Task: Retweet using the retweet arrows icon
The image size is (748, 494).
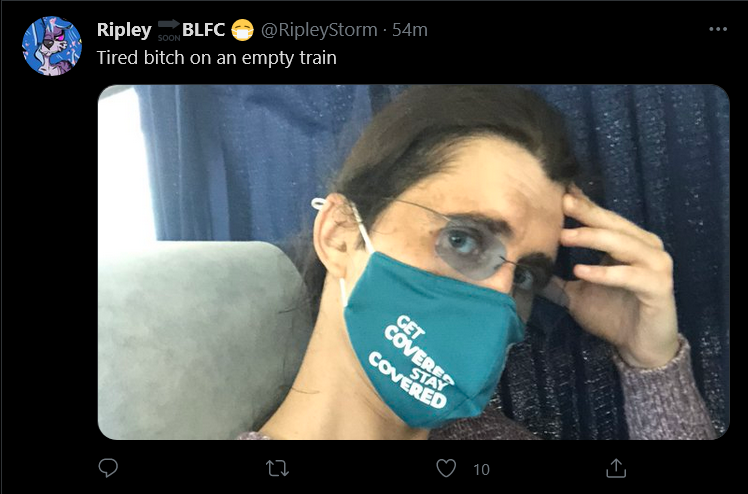Action: coord(277,469)
